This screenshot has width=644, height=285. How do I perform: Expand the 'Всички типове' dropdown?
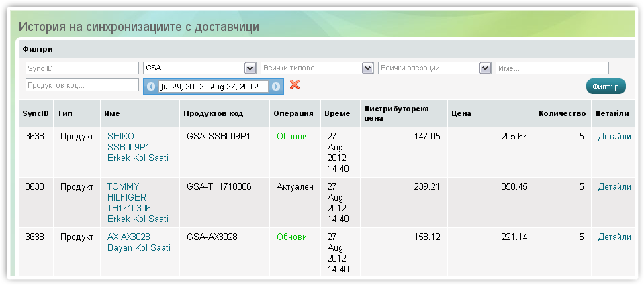tap(316, 68)
